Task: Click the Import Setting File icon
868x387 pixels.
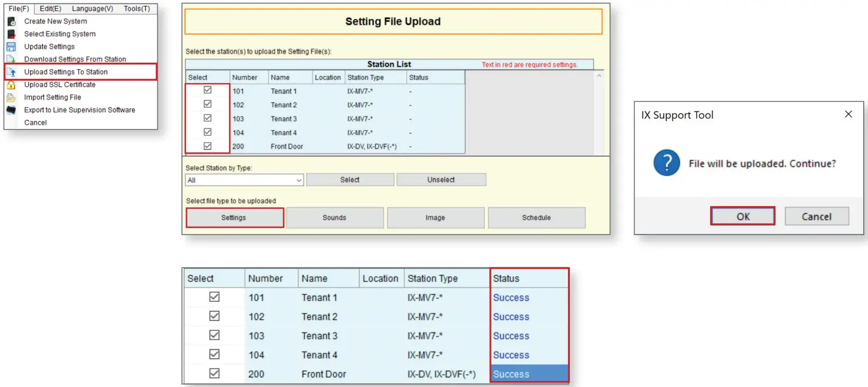Action: coord(11,97)
